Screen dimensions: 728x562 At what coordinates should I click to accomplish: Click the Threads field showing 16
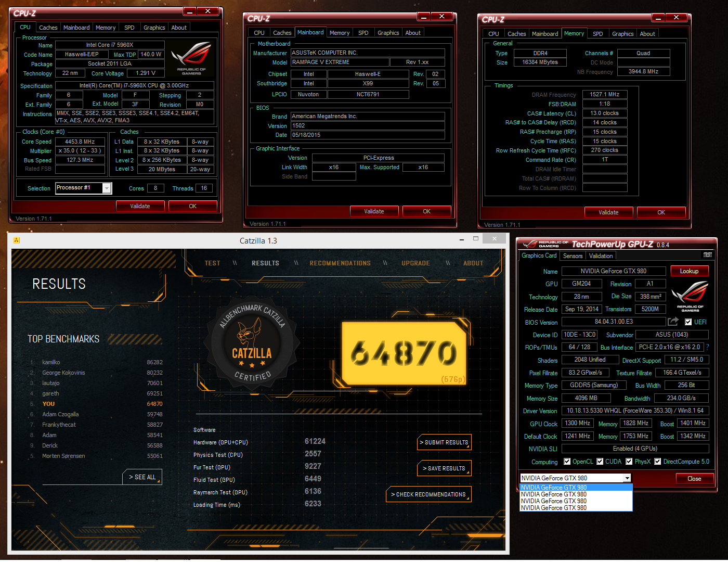coord(204,188)
